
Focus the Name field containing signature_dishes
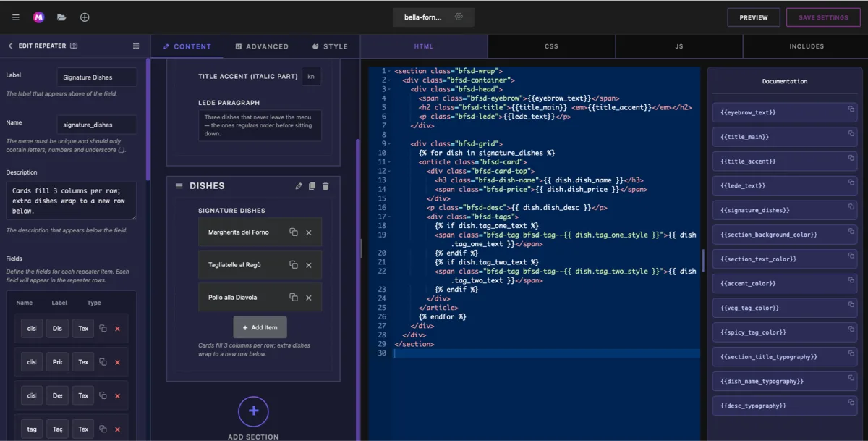97,125
